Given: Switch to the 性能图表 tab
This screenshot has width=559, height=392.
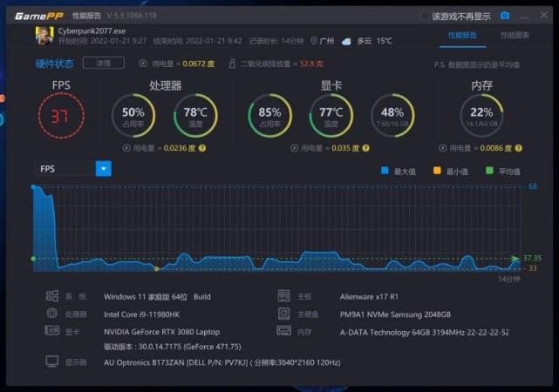Looking at the screenshot, I should [x=515, y=35].
